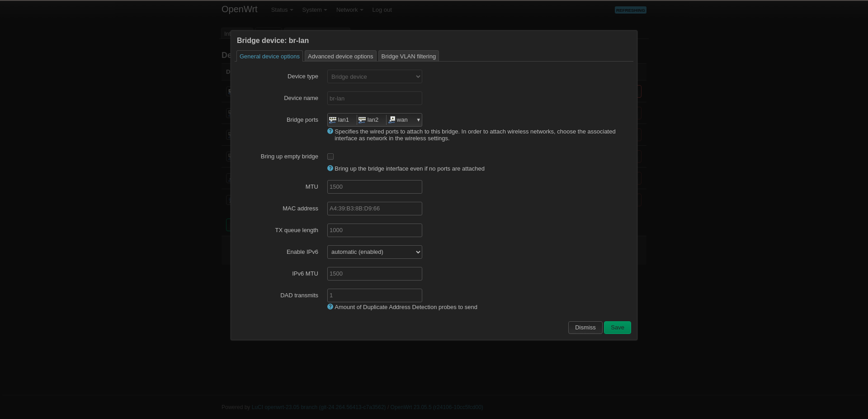Viewport: 868px width, 419px height.
Task: Click the Log out link
Action: pyautogui.click(x=382, y=10)
